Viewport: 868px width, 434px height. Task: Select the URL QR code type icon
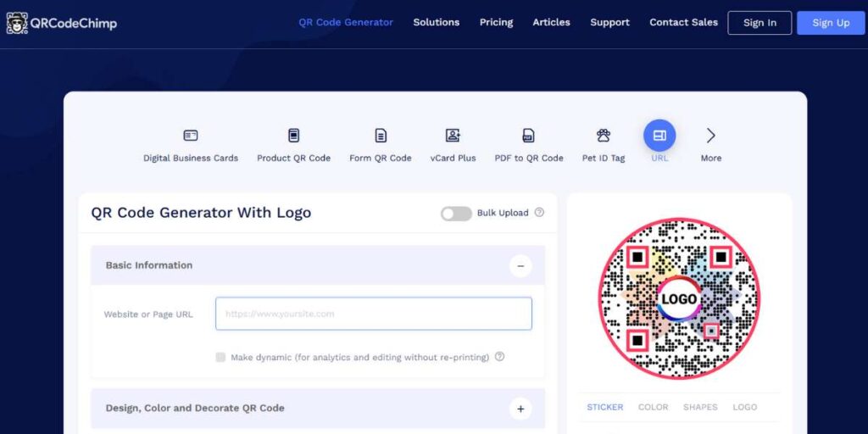pyautogui.click(x=659, y=136)
